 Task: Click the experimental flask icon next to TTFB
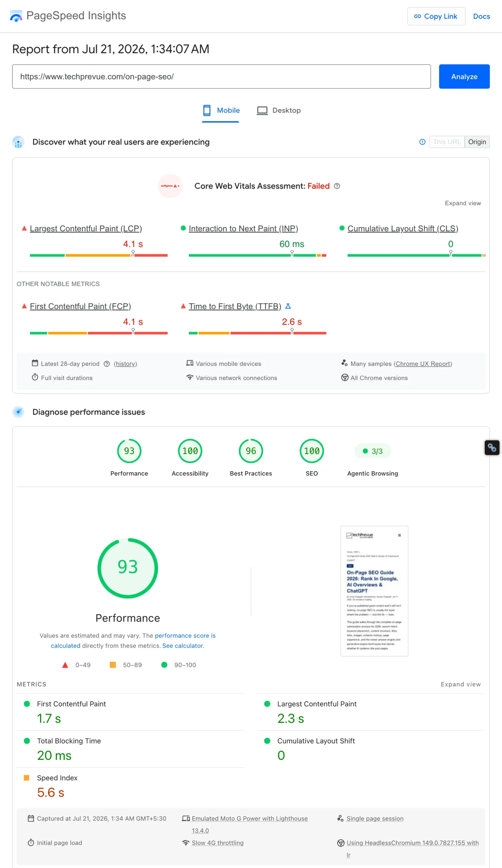coord(288,306)
